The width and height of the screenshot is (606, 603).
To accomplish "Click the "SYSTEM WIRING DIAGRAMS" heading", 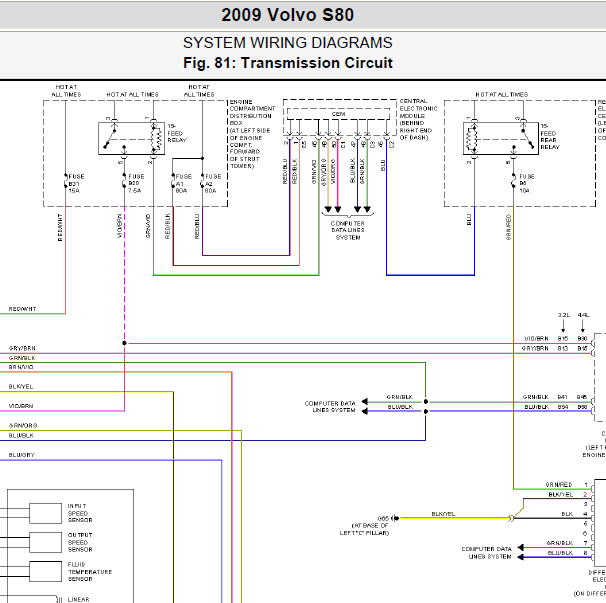I will click(x=288, y=43).
